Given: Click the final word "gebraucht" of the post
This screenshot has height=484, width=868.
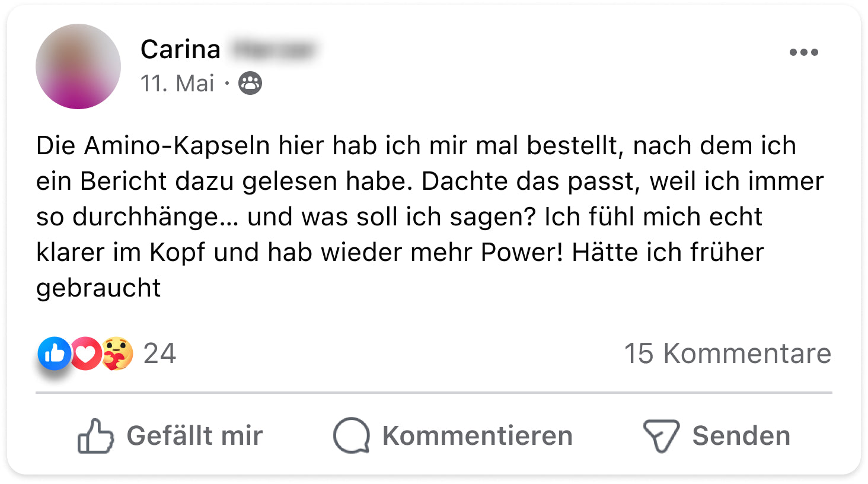Looking at the screenshot, I should (98, 288).
